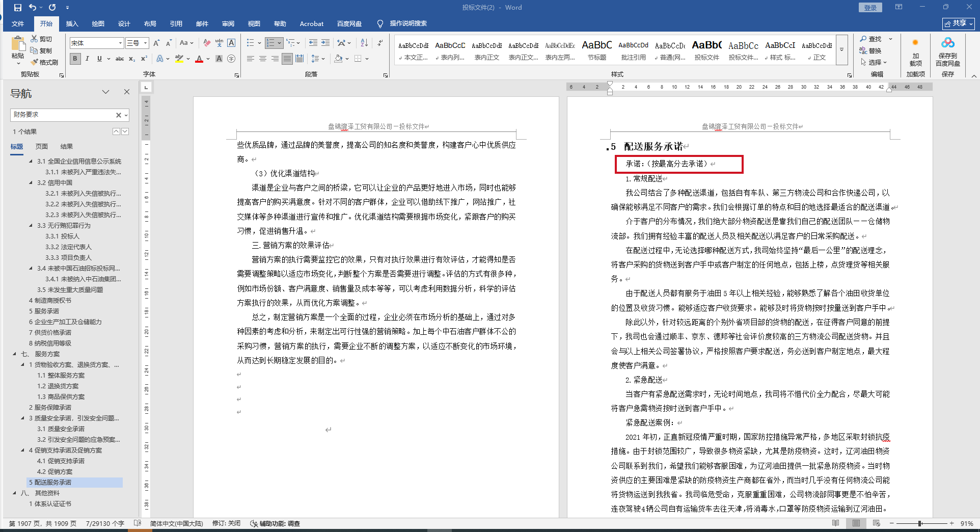Open Save to Baidu Netdisk icon

pos(947,51)
